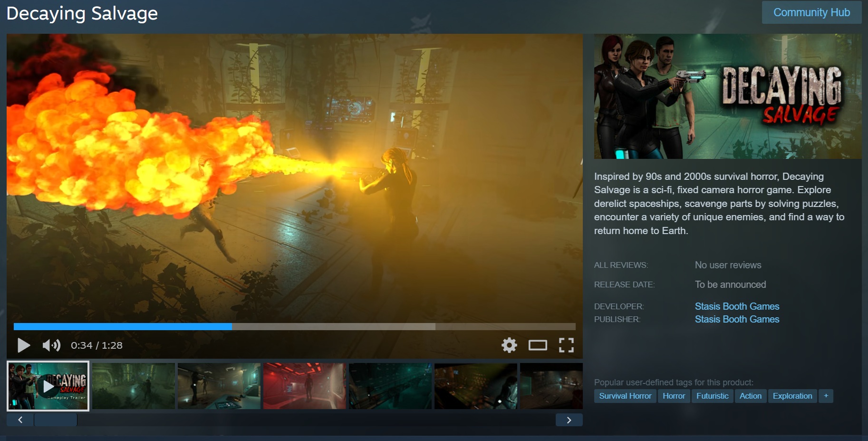Click the 'Decaying Salvage' page title
The width and height of the screenshot is (868, 441).
82,13
